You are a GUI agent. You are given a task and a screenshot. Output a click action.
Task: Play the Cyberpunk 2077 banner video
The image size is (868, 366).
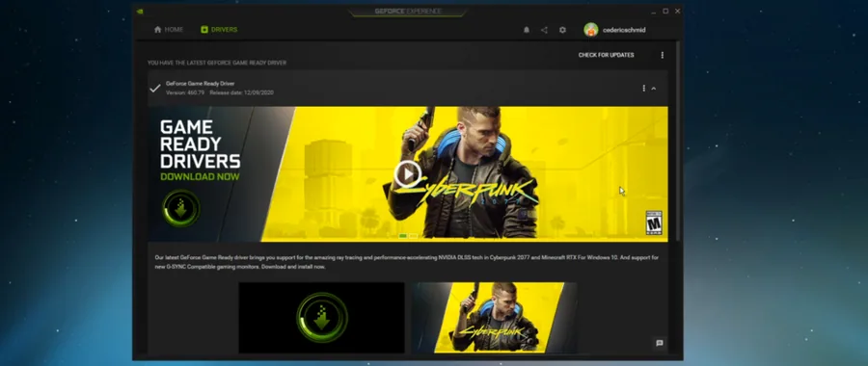tap(407, 174)
